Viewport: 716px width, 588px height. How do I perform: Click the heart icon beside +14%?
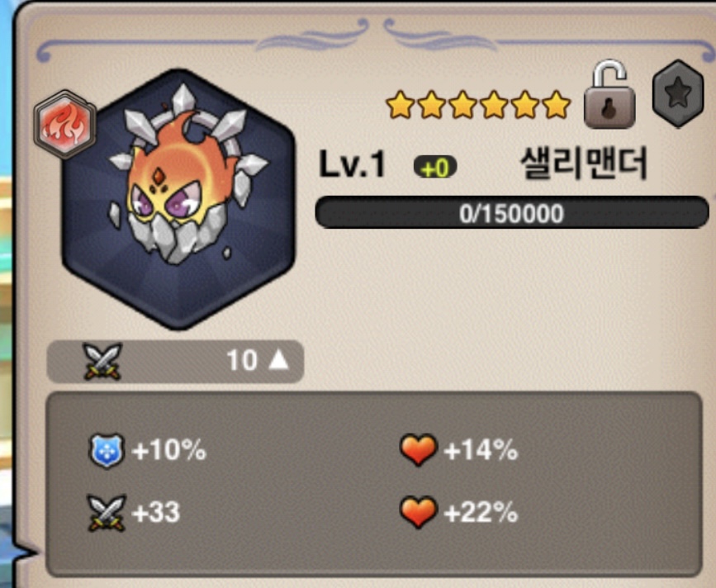418,450
